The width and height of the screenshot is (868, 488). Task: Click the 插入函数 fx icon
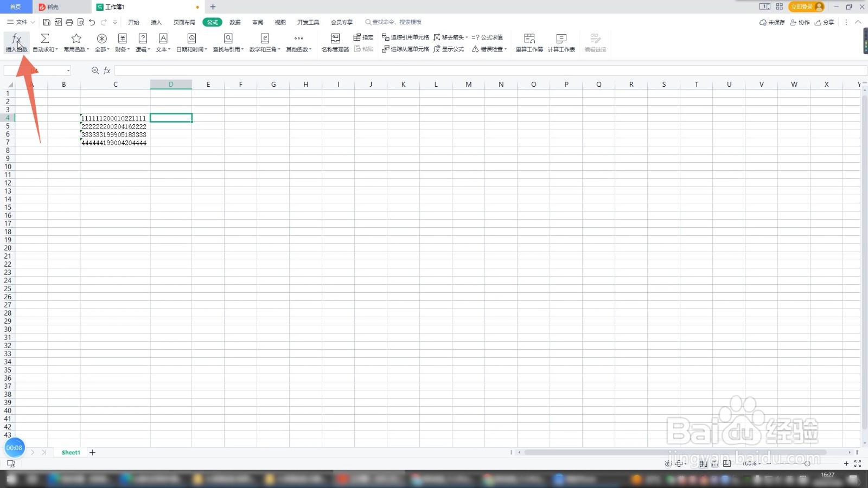[x=16, y=39]
